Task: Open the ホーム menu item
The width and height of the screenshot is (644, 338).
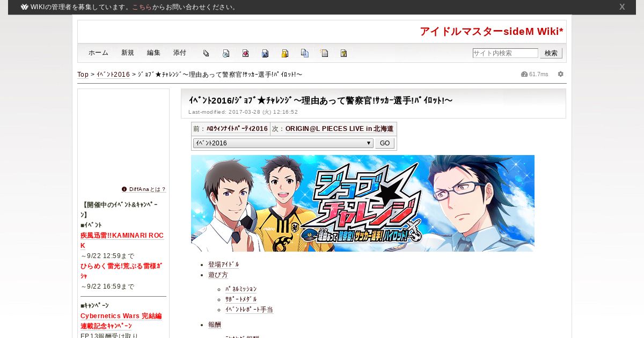Action: (x=98, y=53)
